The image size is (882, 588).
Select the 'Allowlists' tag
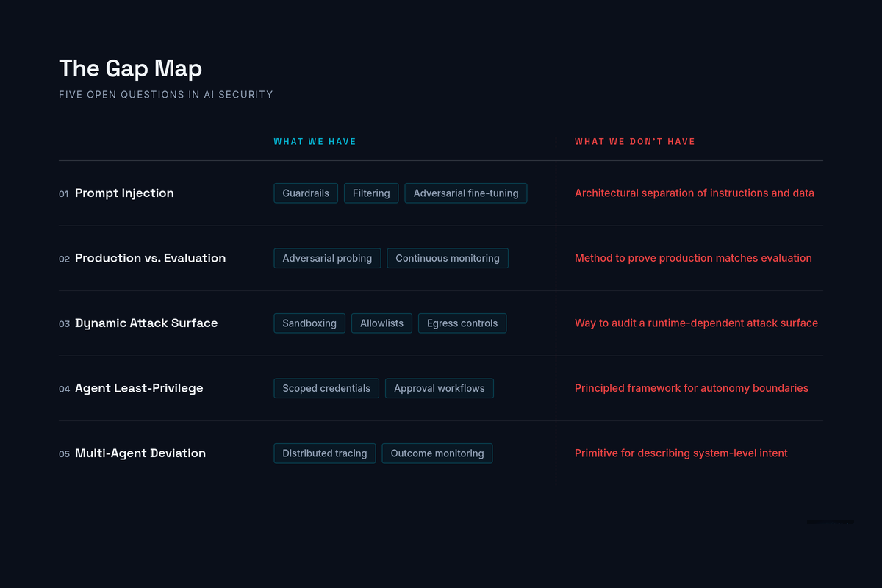pos(381,323)
